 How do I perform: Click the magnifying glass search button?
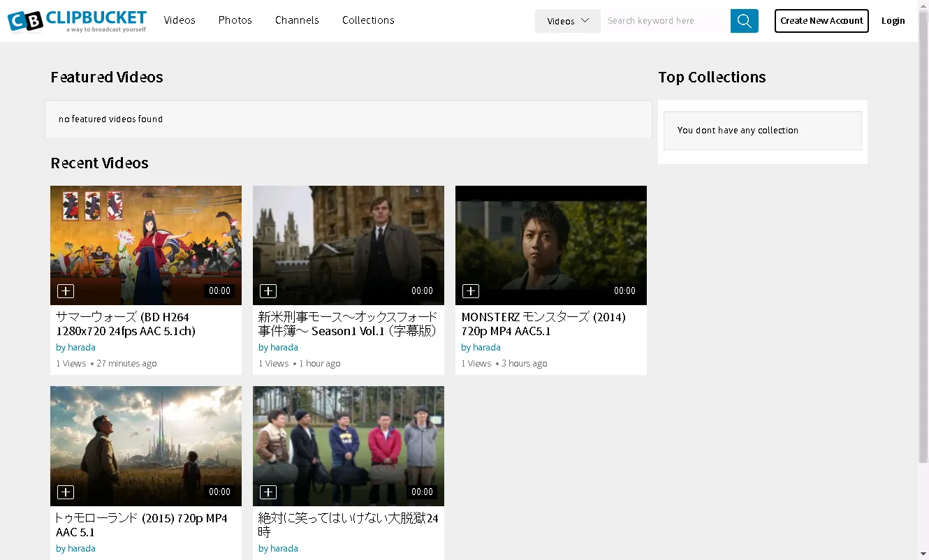(744, 21)
